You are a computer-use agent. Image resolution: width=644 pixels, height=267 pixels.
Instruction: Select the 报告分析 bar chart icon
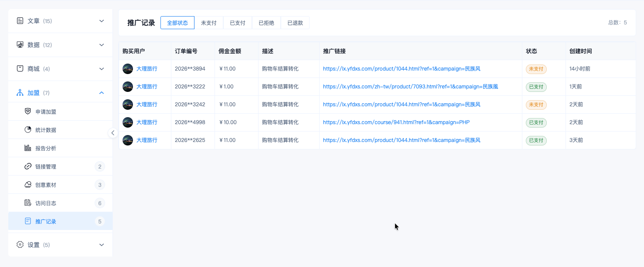click(28, 148)
